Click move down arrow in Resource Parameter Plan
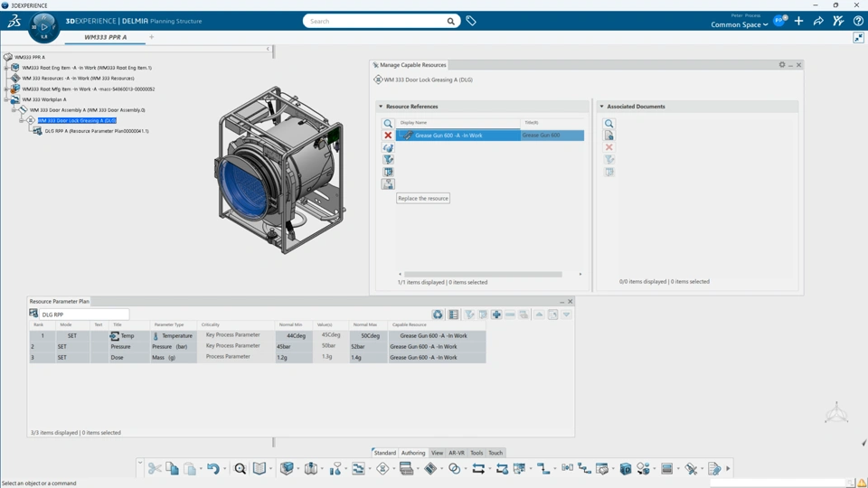This screenshot has width=868, height=488. click(566, 314)
